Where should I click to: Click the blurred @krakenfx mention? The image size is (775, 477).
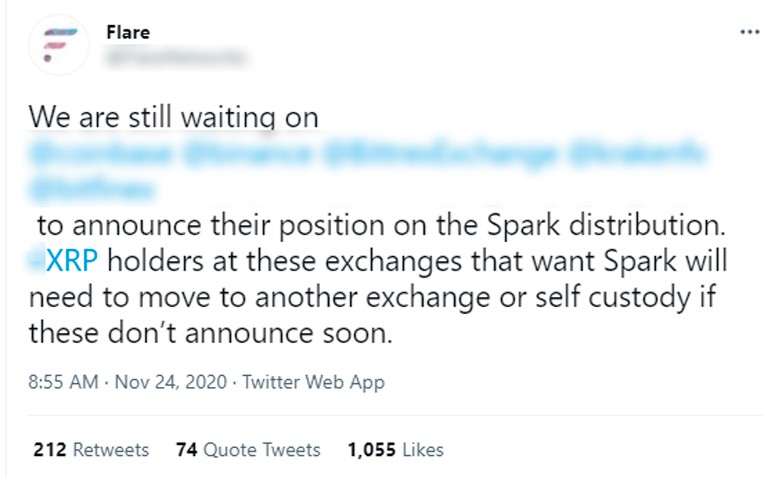(x=640, y=154)
